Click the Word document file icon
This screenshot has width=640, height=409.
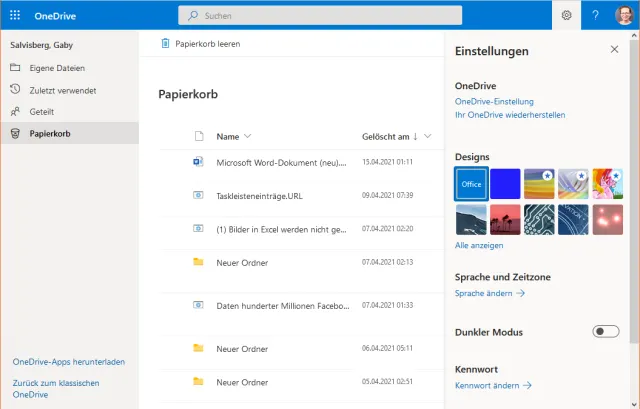(198, 161)
